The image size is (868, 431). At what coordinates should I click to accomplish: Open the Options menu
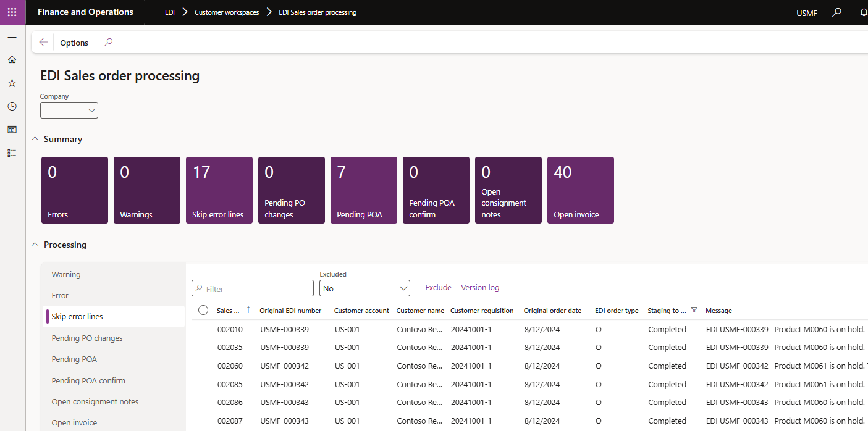pyautogui.click(x=74, y=43)
